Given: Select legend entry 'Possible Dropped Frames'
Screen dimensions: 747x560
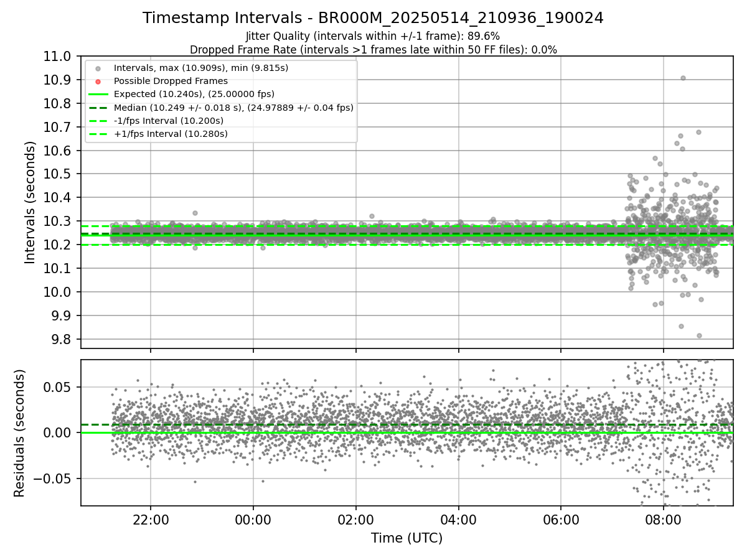Looking at the screenshot, I should pyautogui.click(x=171, y=81).
